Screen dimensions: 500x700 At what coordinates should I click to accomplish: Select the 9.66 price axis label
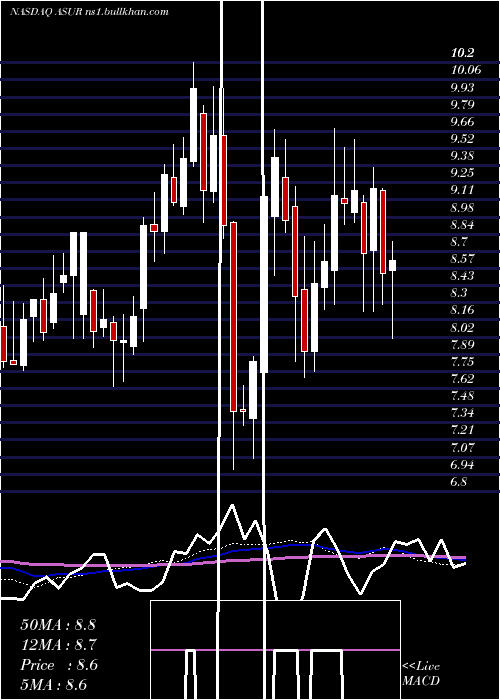pos(462,122)
